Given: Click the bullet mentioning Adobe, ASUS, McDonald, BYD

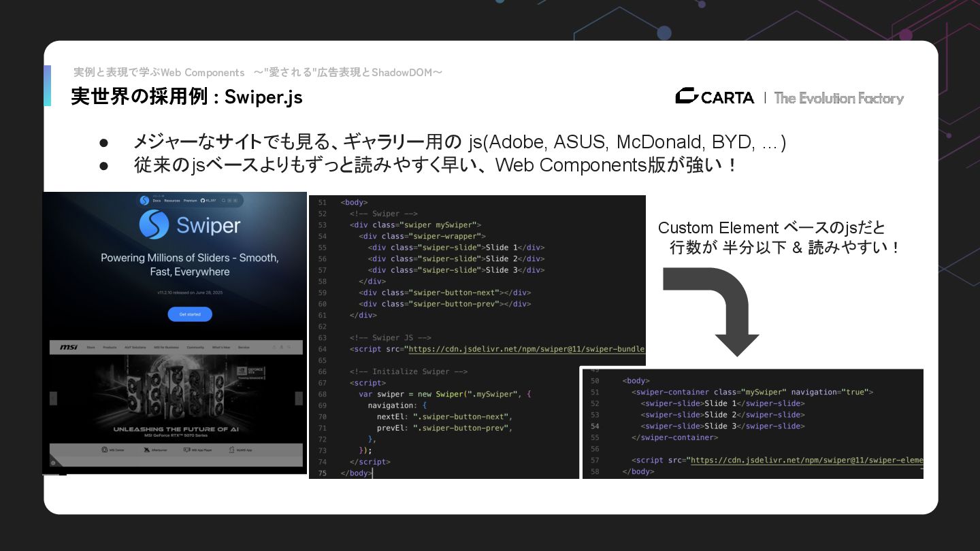Looking at the screenshot, I should click(460, 142).
